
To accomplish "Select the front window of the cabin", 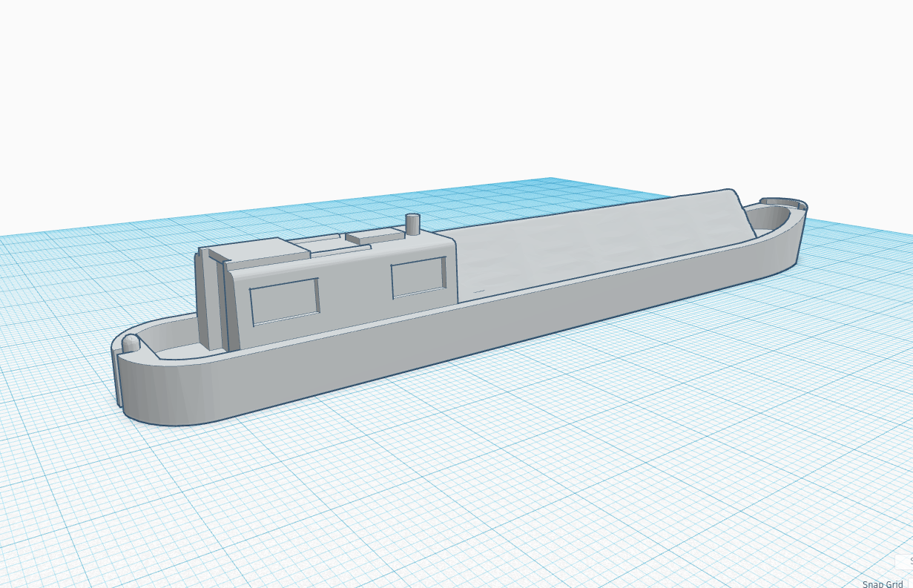I will pos(418,277).
